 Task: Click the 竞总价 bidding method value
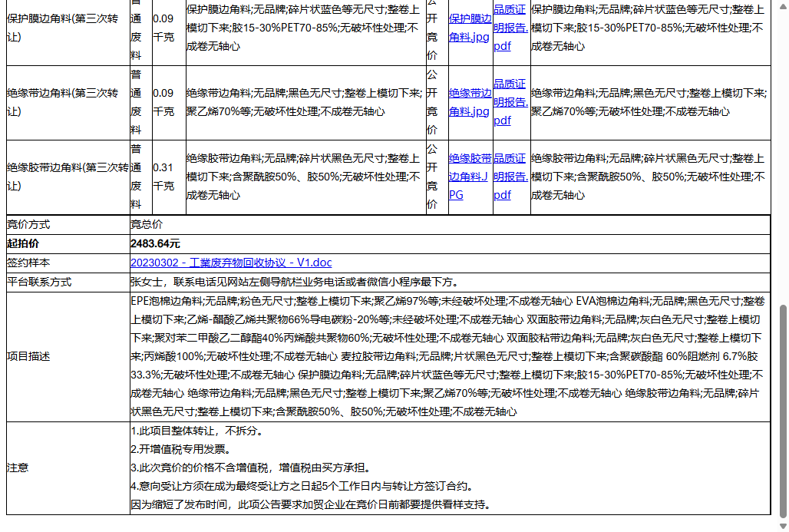[x=147, y=224]
